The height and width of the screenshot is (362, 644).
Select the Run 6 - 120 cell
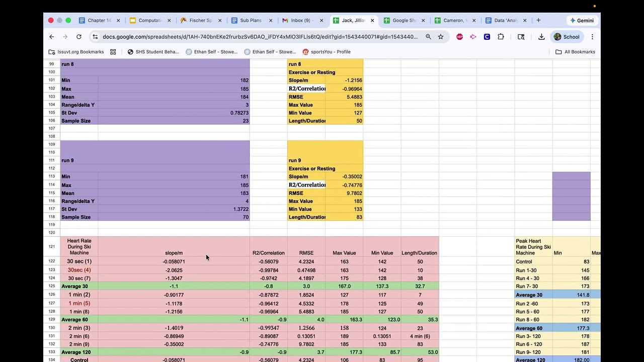click(533, 344)
